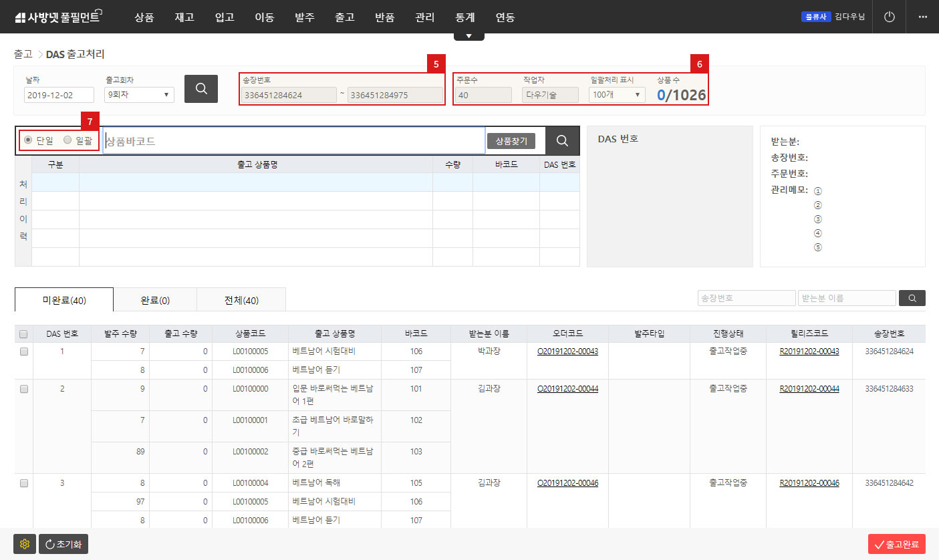The image size is (939, 560).
Task: Switch to the 완료(0) tab
Action: point(155,299)
